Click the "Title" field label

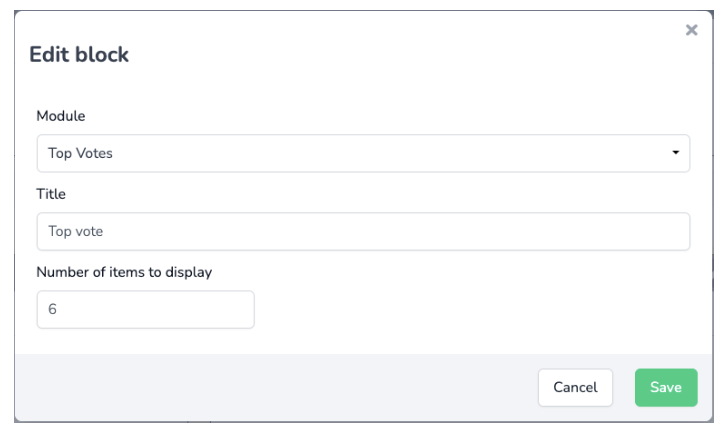point(51,194)
